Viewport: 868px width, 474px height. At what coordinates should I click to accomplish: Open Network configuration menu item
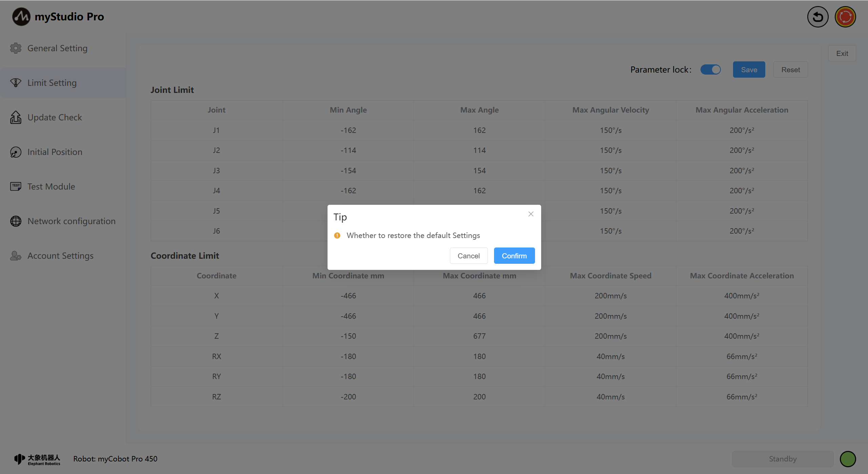click(x=72, y=221)
